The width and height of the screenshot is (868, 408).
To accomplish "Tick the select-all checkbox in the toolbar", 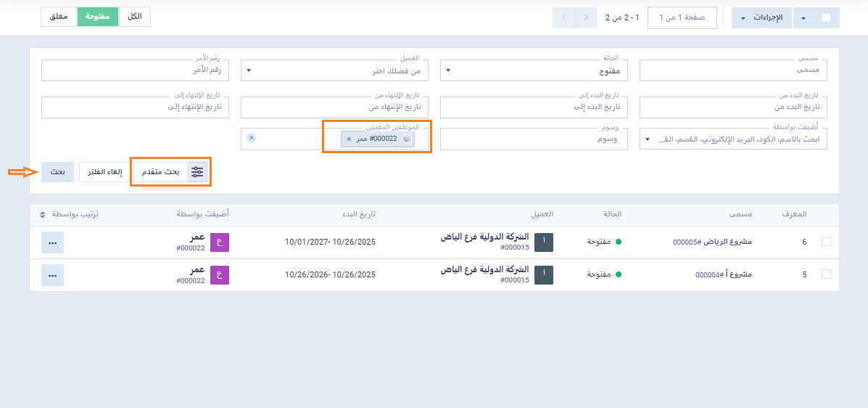I will [x=826, y=18].
